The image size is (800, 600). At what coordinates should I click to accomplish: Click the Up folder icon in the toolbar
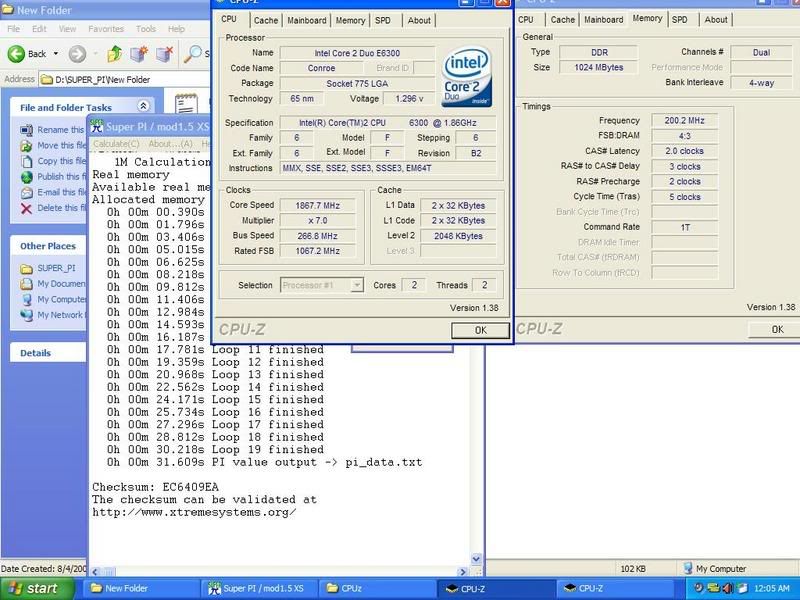click(x=113, y=53)
